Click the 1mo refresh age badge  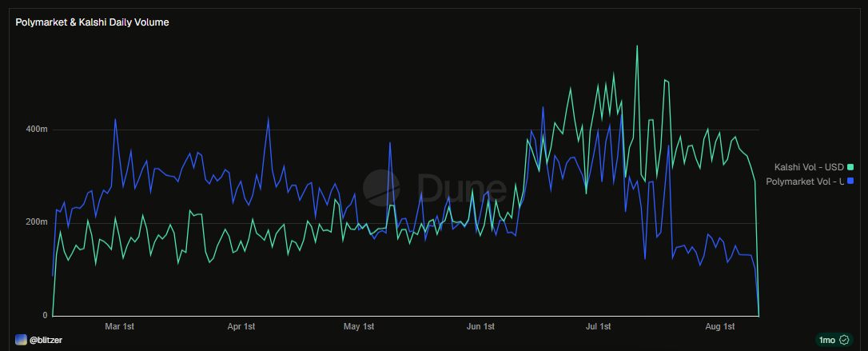[833, 340]
